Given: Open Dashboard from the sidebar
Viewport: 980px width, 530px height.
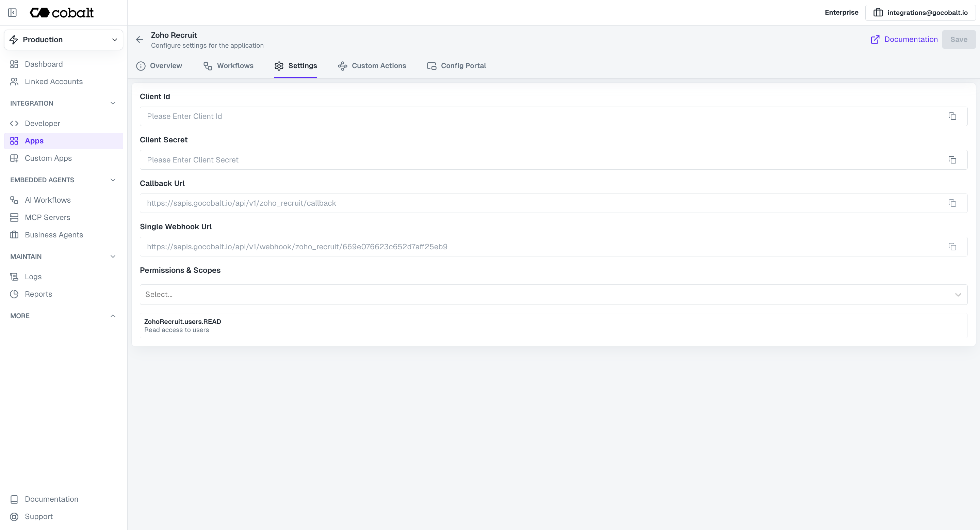Looking at the screenshot, I should 44,64.
